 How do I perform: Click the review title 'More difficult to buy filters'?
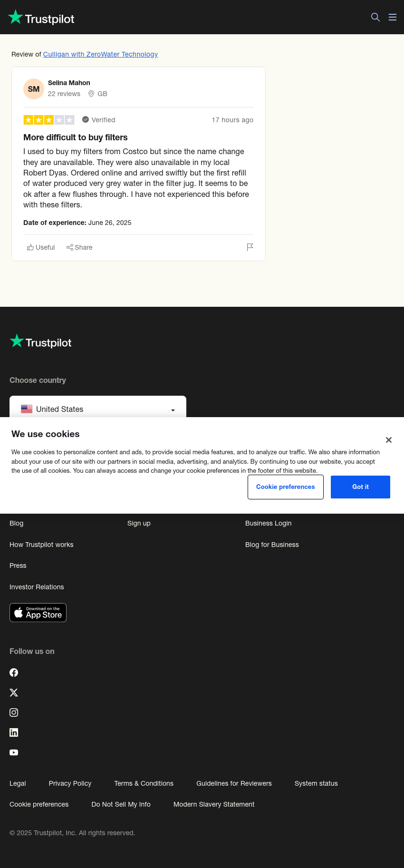pos(76,137)
